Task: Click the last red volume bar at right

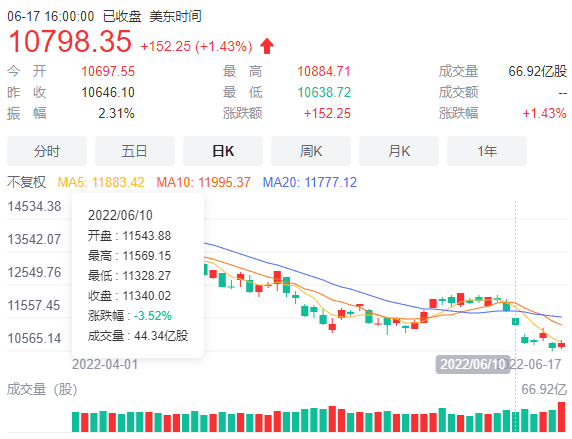Action: point(561,417)
